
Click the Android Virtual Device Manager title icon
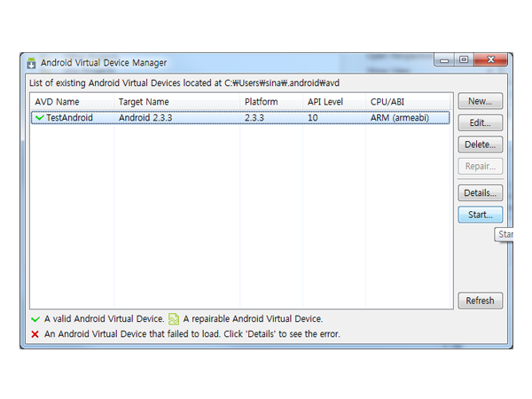[x=31, y=63]
